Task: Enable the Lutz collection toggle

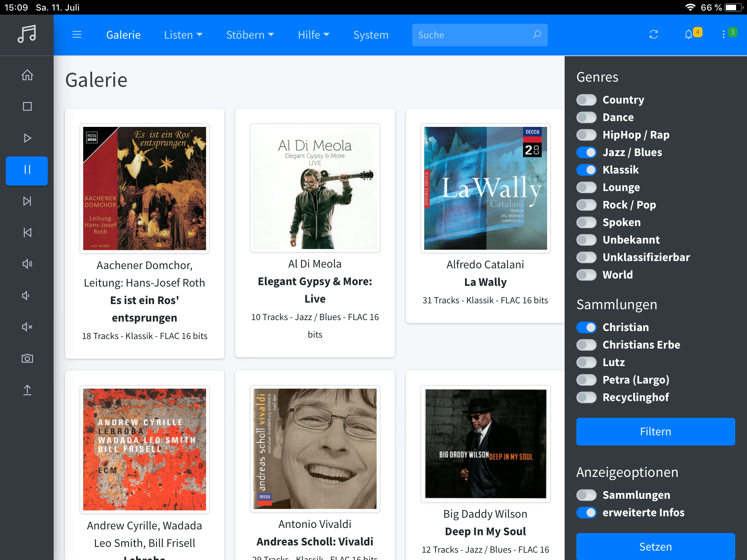Action: [587, 362]
